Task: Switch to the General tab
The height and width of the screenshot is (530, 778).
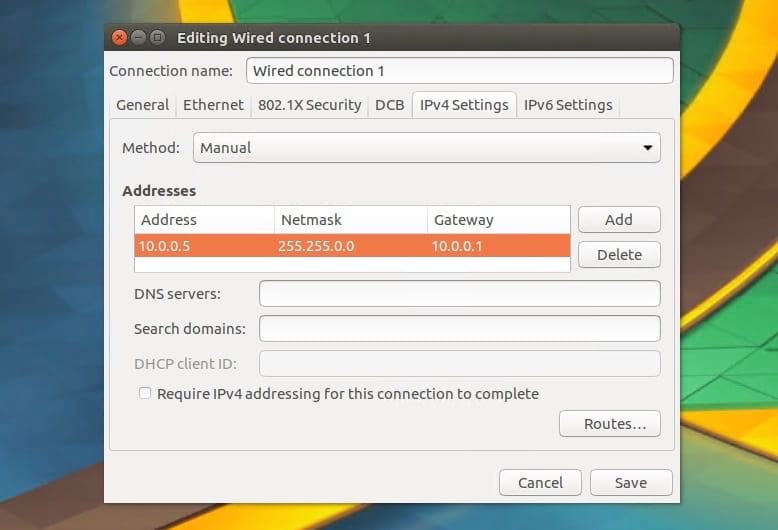Action: click(142, 105)
